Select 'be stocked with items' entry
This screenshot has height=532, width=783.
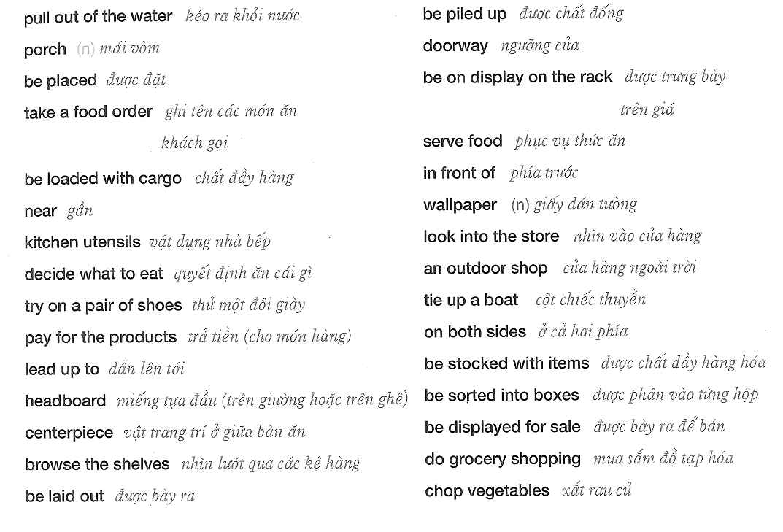(506, 363)
